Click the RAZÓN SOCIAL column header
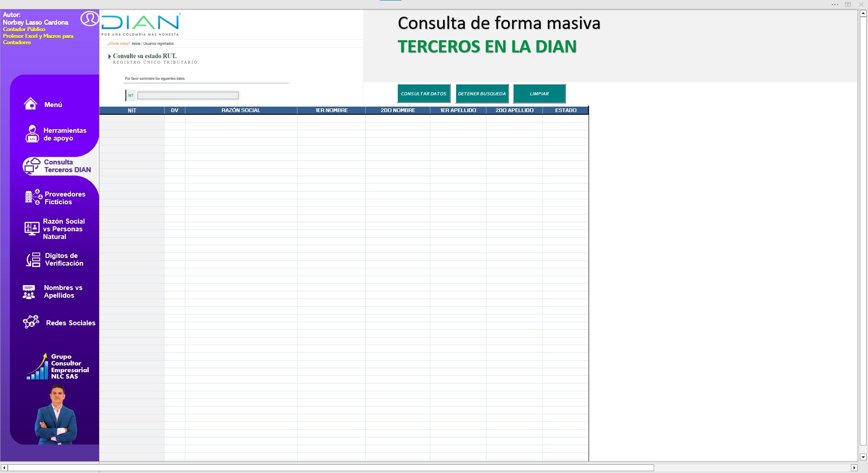 tap(241, 110)
